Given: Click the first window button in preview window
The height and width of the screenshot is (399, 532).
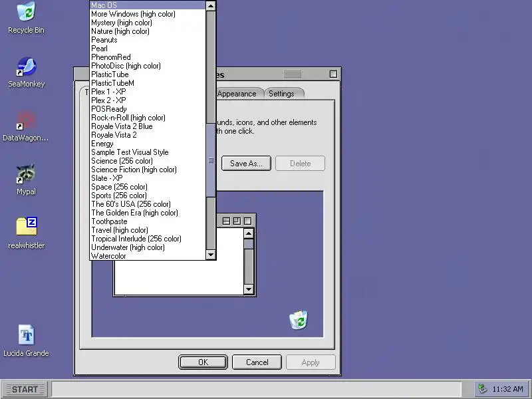Looking at the screenshot, I should [226, 221].
